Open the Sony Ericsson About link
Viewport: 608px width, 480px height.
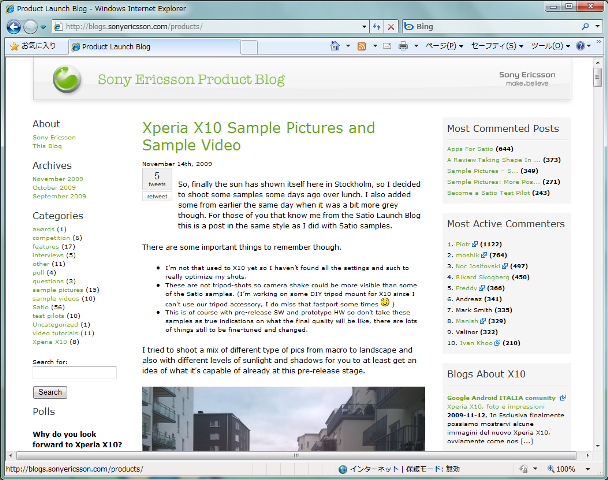point(54,137)
